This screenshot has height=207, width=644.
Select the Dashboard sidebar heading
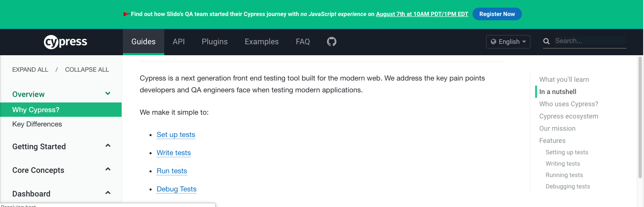31,194
